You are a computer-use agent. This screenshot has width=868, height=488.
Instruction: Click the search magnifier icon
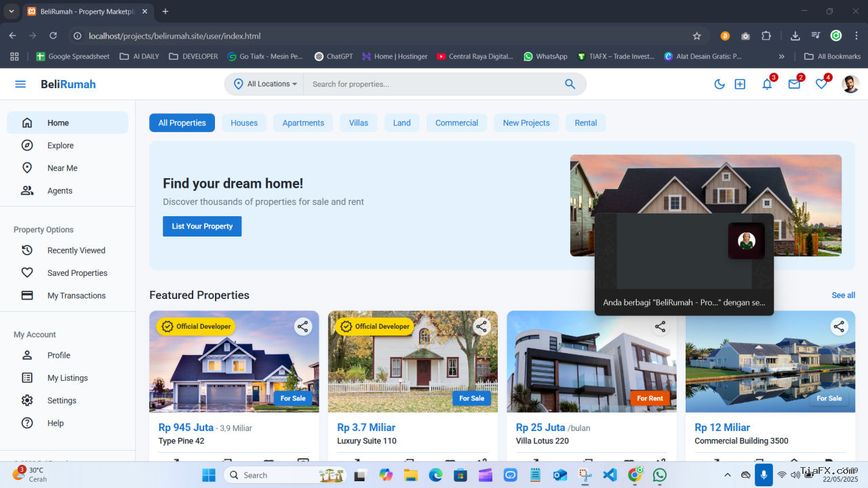click(570, 84)
